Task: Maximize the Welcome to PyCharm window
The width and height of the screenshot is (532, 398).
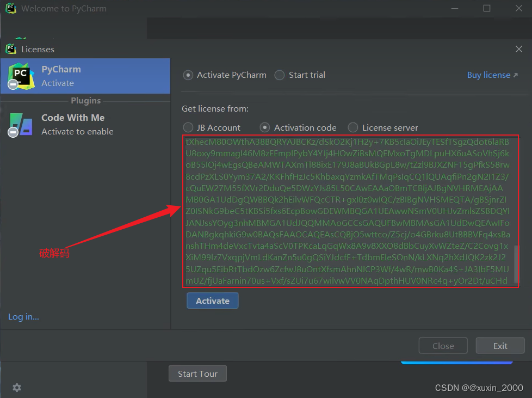Action: click(x=487, y=8)
